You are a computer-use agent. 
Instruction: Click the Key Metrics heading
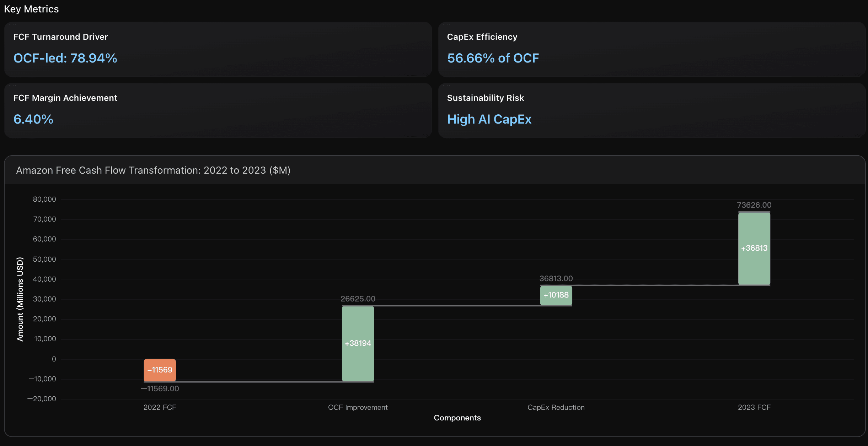(x=31, y=9)
